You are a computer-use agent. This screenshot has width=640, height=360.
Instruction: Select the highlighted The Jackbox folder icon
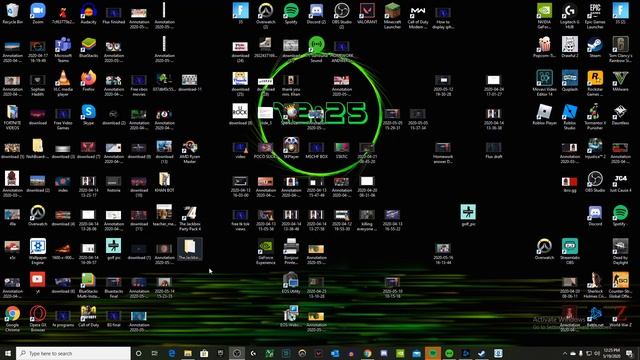click(189, 249)
